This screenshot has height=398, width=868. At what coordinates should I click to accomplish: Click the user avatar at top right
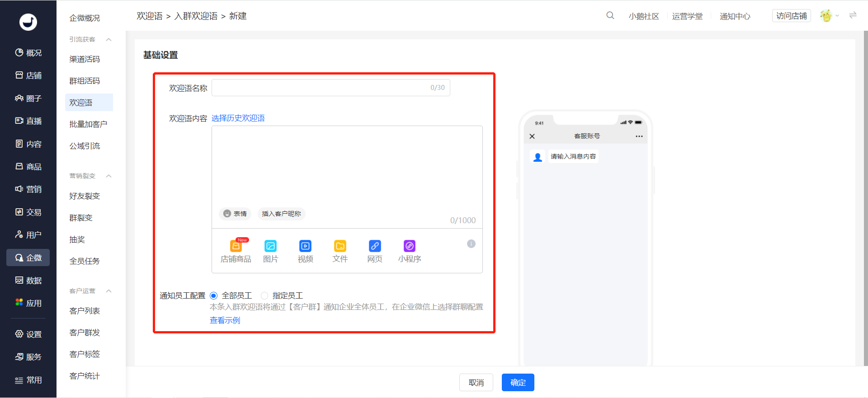click(x=826, y=16)
